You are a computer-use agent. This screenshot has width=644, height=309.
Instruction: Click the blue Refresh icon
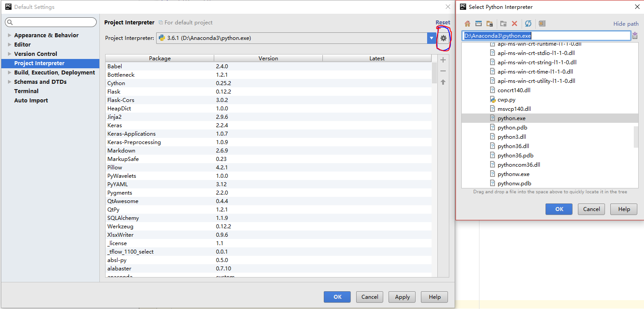tap(528, 23)
